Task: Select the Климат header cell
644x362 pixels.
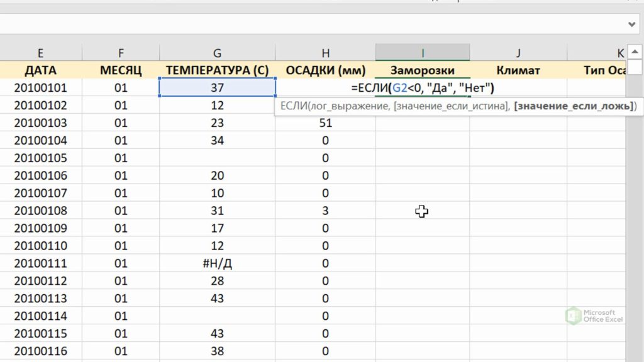Action: click(x=518, y=70)
